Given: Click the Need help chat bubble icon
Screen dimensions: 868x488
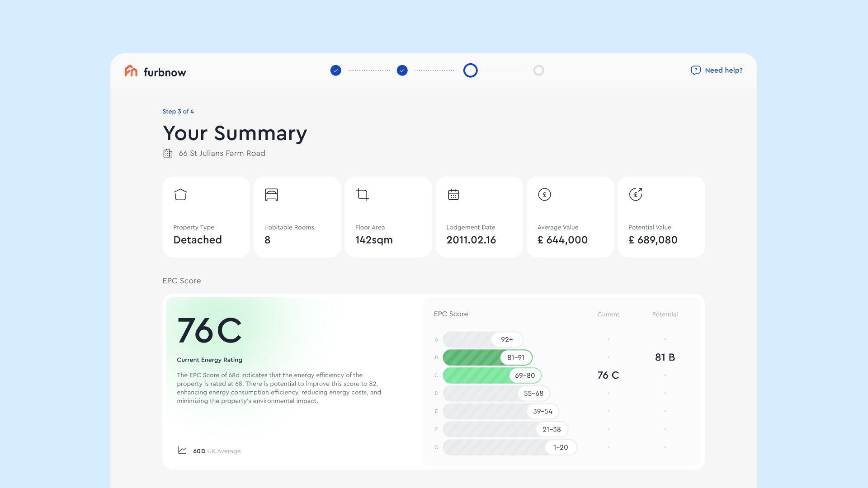Looking at the screenshot, I should pos(695,70).
